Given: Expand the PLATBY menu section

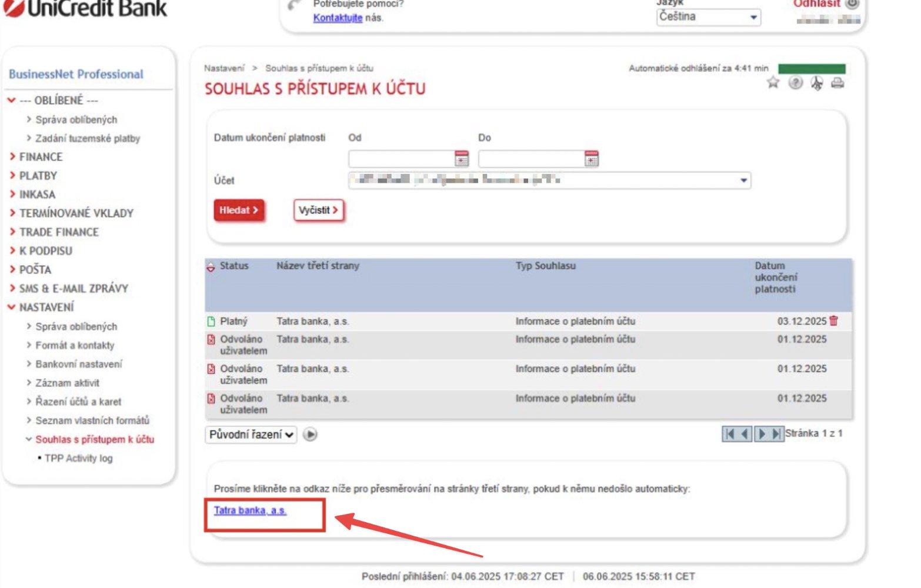Looking at the screenshot, I should [x=33, y=175].
